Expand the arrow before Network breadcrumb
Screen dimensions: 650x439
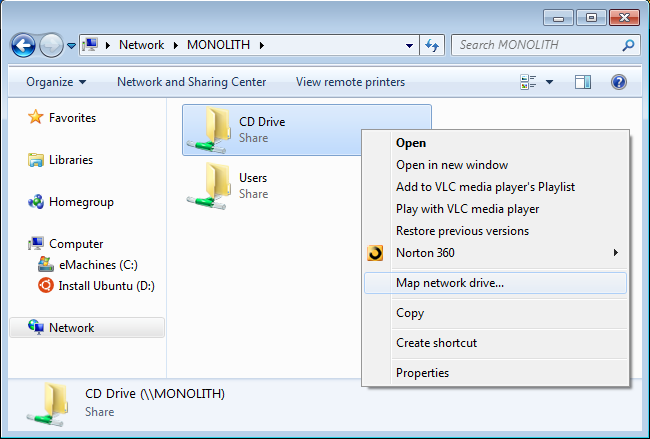[108, 45]
